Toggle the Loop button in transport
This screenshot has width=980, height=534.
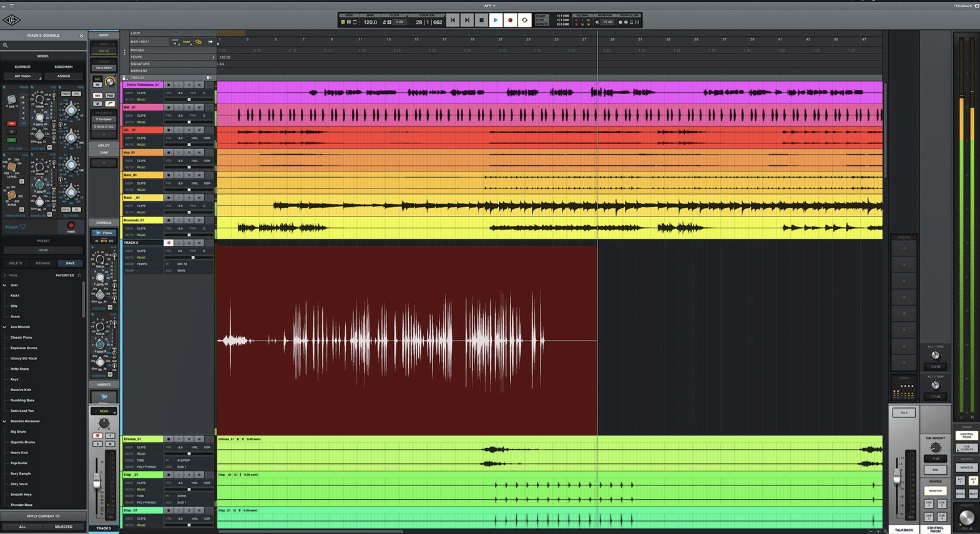tap(524, 21)
